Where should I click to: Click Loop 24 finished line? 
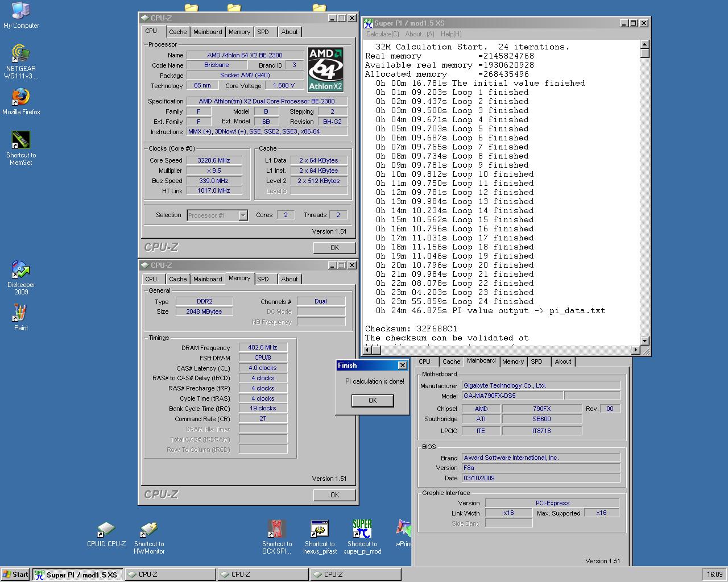click(x=454, y=301)
